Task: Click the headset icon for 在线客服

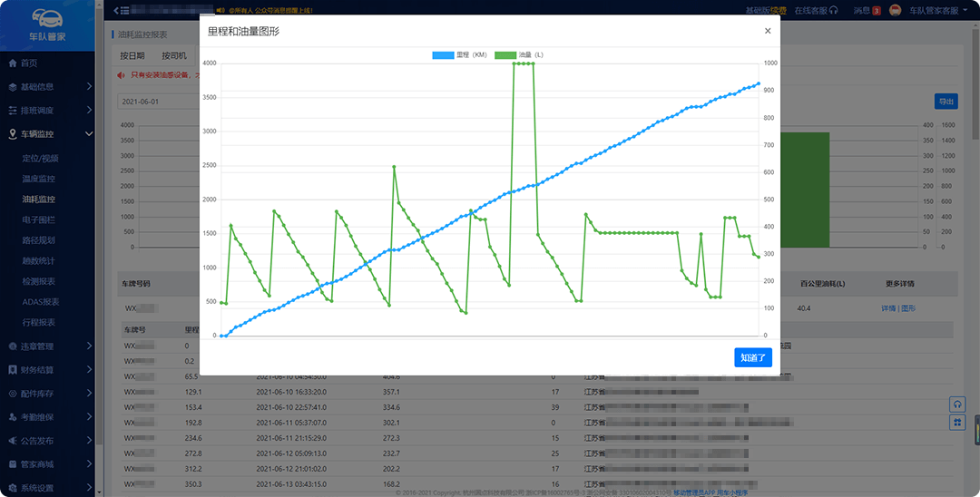Action: point(834,11)
